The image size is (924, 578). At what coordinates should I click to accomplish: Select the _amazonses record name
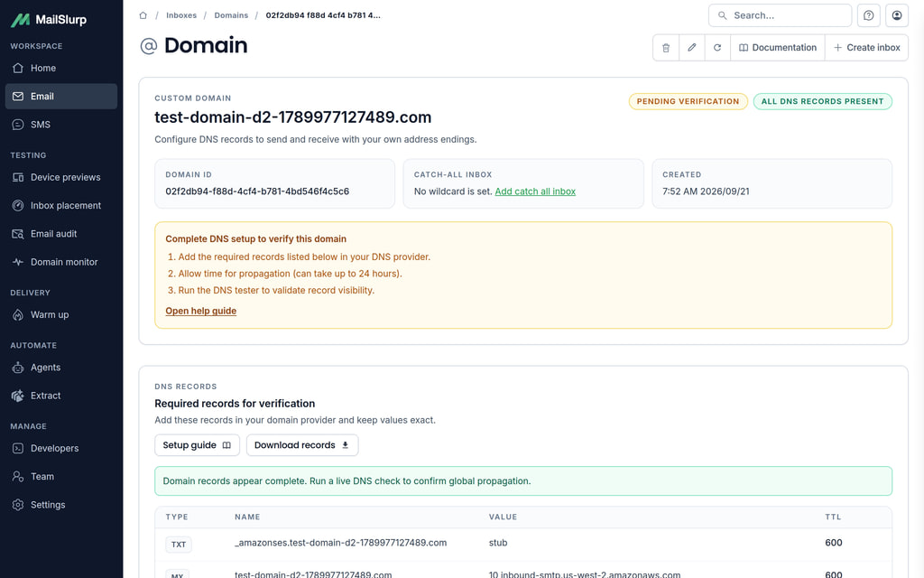pyautogui.click(x=340, y=543)
